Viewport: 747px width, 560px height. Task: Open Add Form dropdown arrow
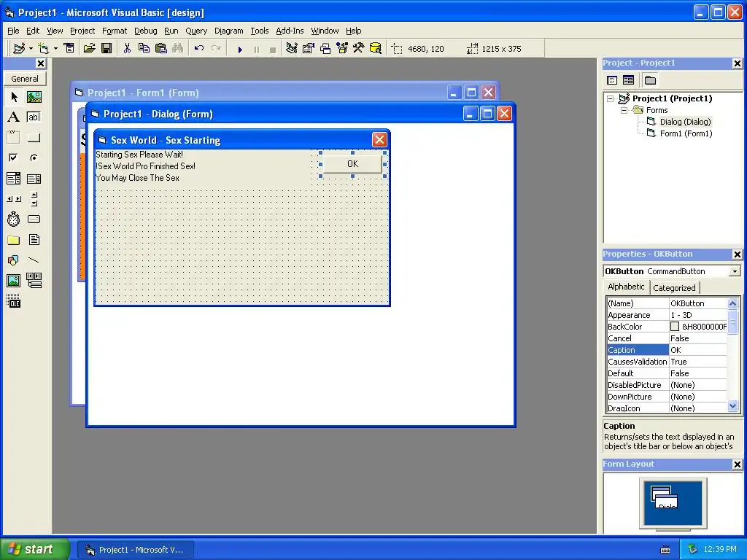click(x=55, y=48)
